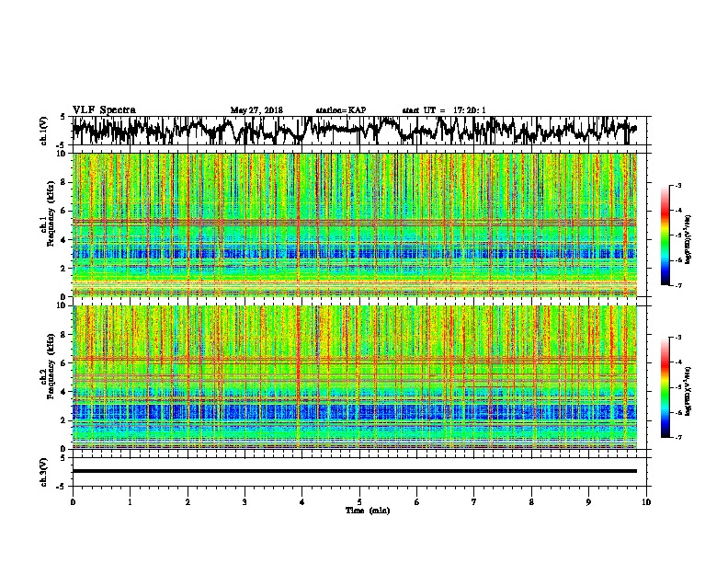This screenshot has width=728, height=563.
Task: Click the ch.1 frequency axis "6" tick label
Action: [x=64, y=211]
